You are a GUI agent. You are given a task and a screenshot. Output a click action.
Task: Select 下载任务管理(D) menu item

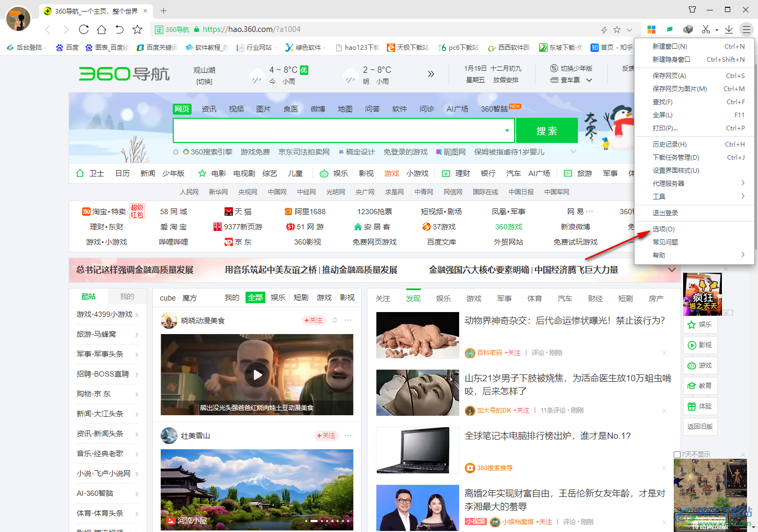pos(695,157)
